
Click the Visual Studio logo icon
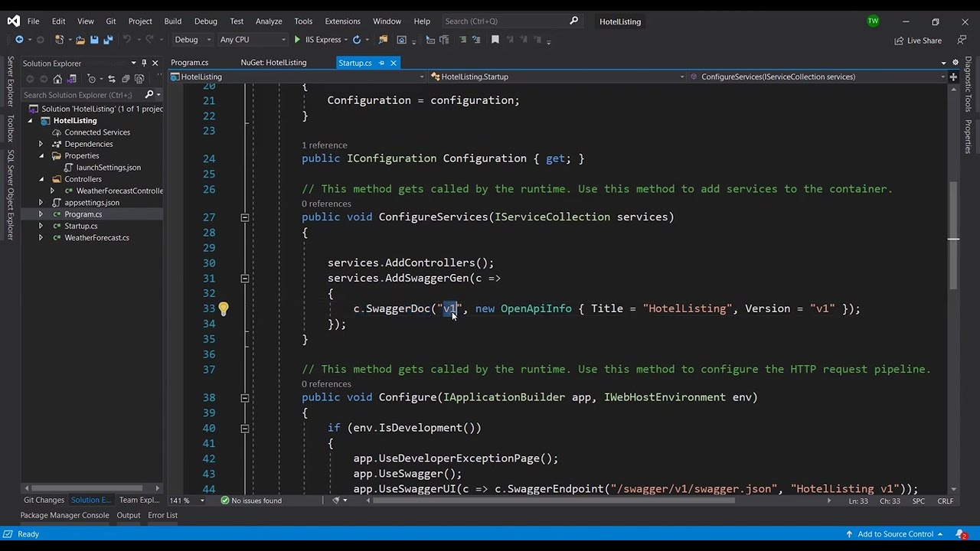pos(13,21)
